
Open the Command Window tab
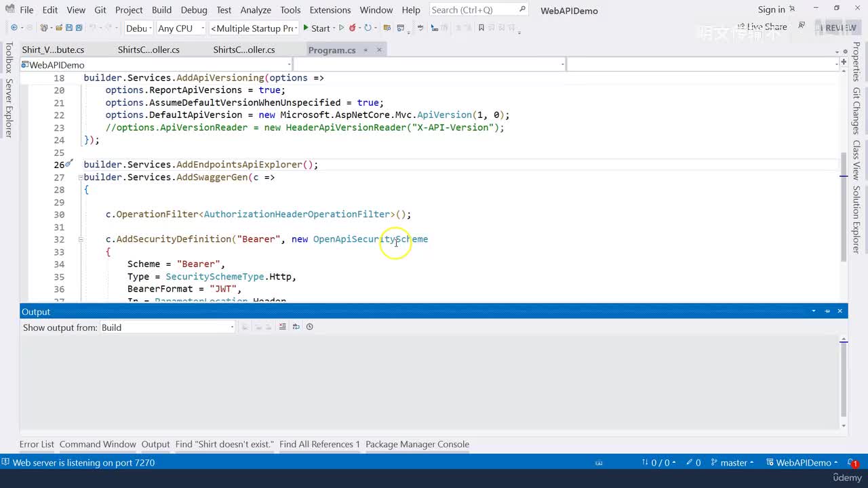[98, 445]
